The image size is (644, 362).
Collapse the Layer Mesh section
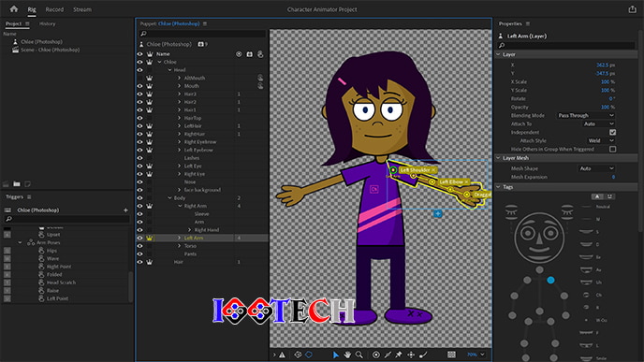pyautogui.click(x=498, y=158)
